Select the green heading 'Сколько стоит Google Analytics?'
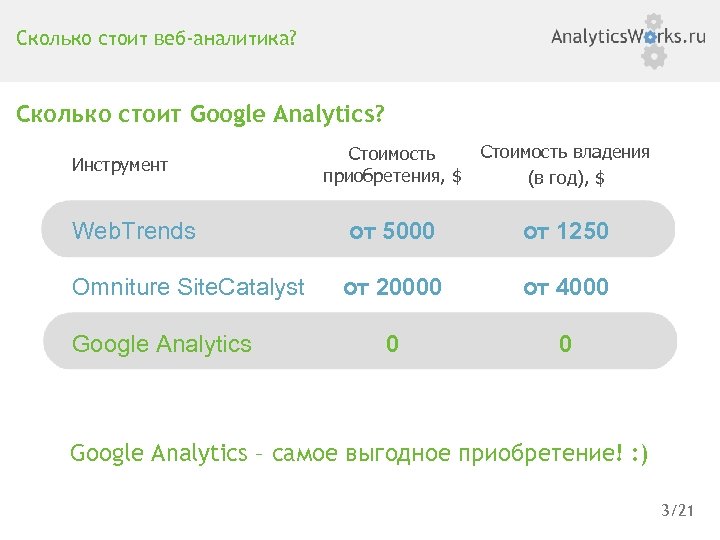The height and width of the screenshot is (540, 720). [x=200, y=113]
